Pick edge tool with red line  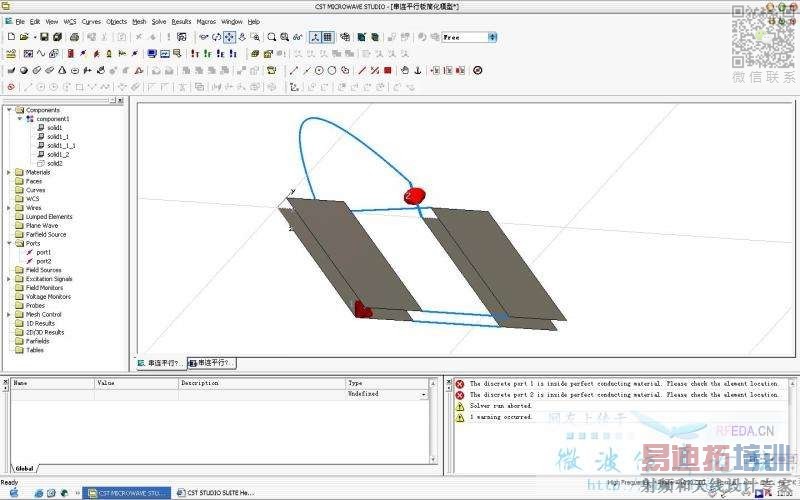(x=362, y=70)
